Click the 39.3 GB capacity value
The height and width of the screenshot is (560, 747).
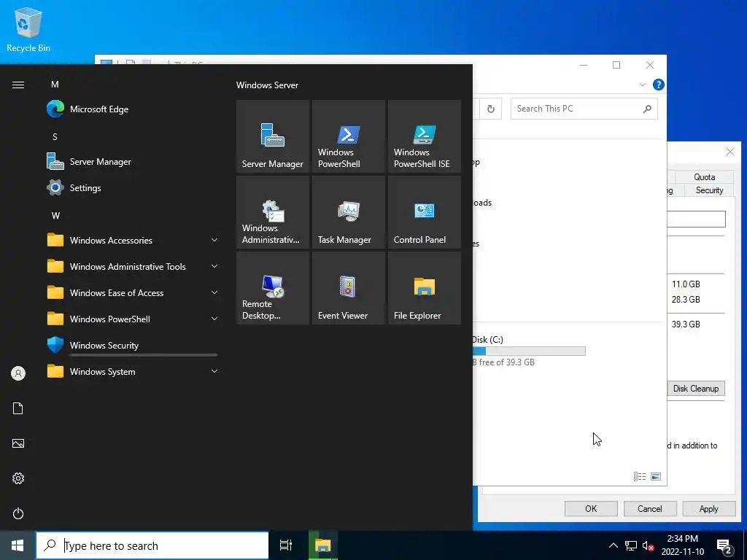click(x=686, y=324)
